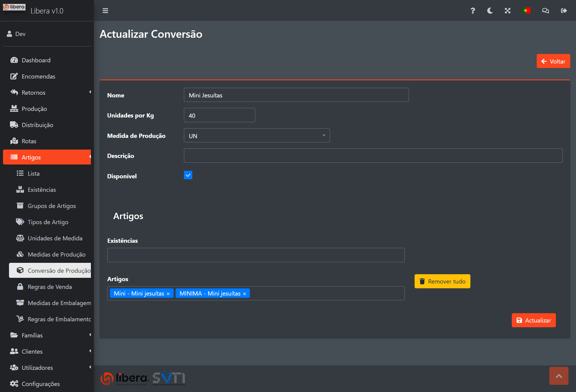Open help via question mark icon
Screen dimensions: 576x392
[x=472, y=11]
